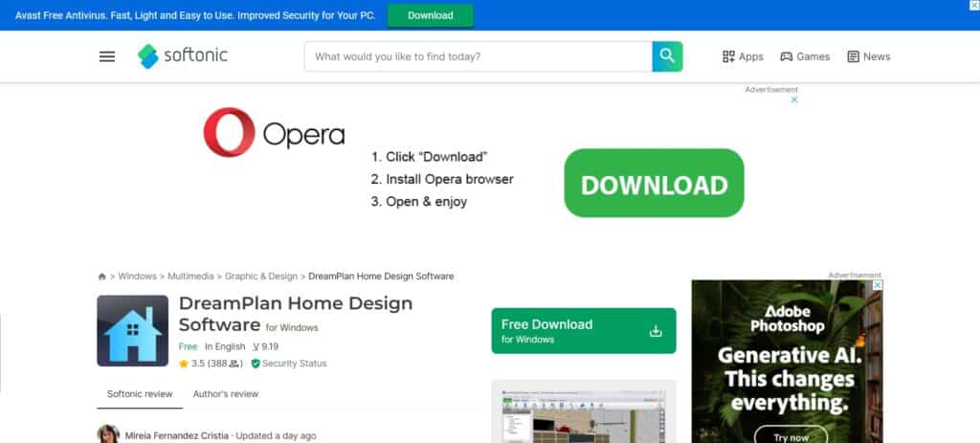Click download arrow icon in Free Download
Viewport: 980px width, 443px height.
coord(656,330)
